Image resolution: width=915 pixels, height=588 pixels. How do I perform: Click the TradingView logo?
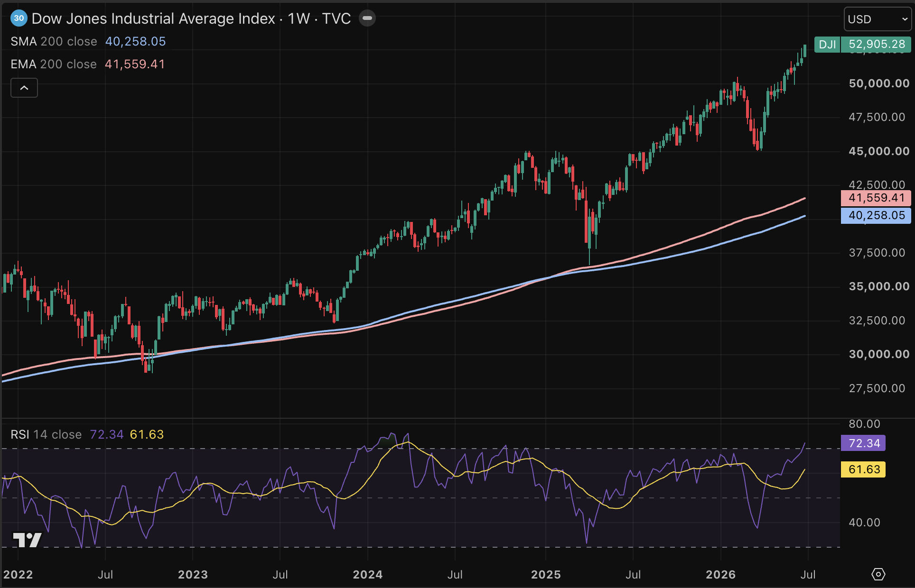[x=27, y=540]
